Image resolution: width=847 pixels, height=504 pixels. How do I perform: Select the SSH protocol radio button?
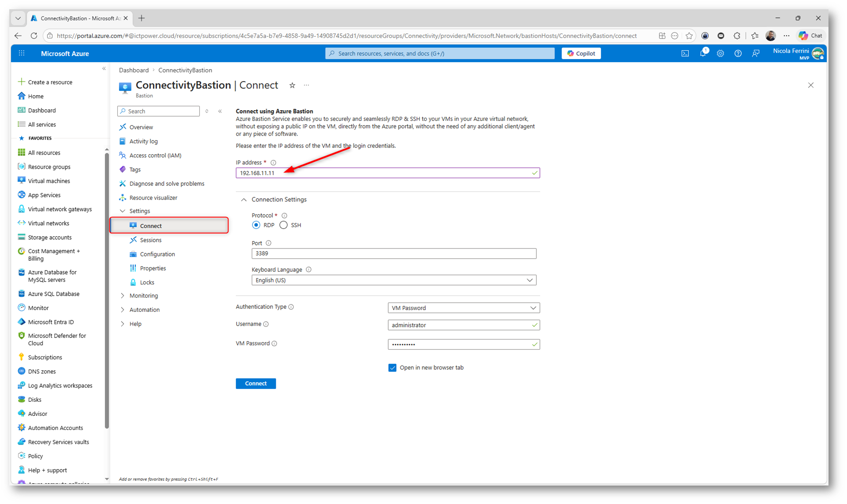[283, 225]
